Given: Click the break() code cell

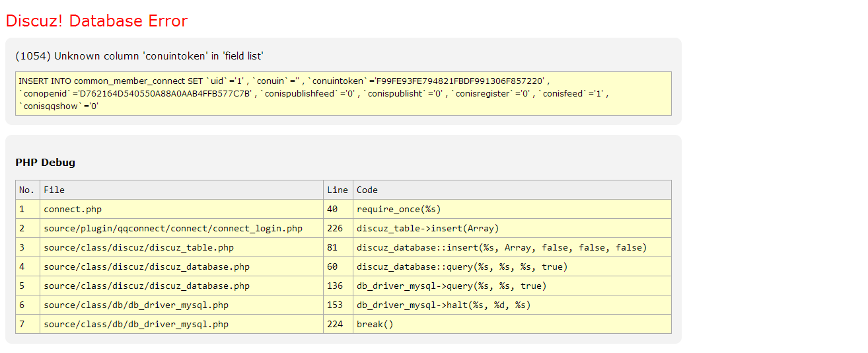Looking at the screenshot, I should 375,324.
